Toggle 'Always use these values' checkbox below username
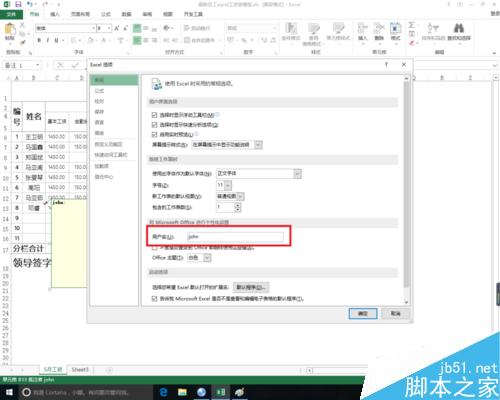500x400 pixels. (x=154, y=248)
